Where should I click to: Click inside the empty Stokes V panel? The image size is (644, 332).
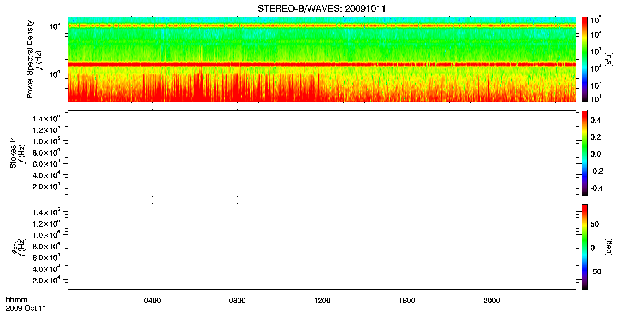coord(322,153)
